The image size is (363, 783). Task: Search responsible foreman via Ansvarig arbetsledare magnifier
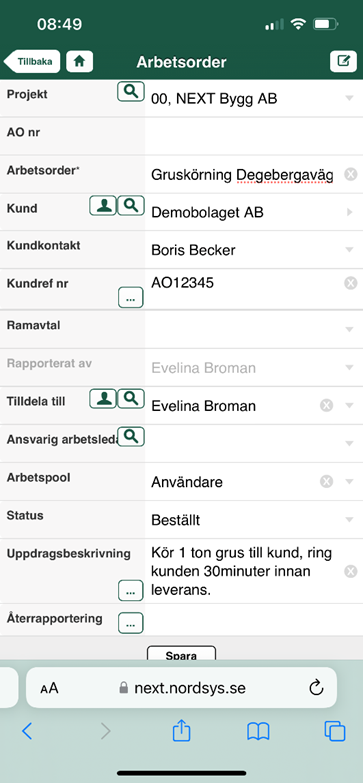(x=131, y=436)
